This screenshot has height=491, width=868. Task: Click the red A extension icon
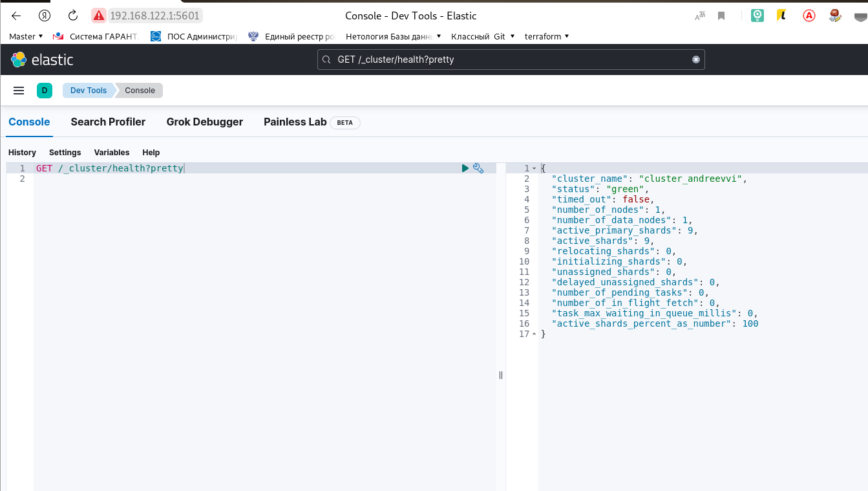[809, 15]
